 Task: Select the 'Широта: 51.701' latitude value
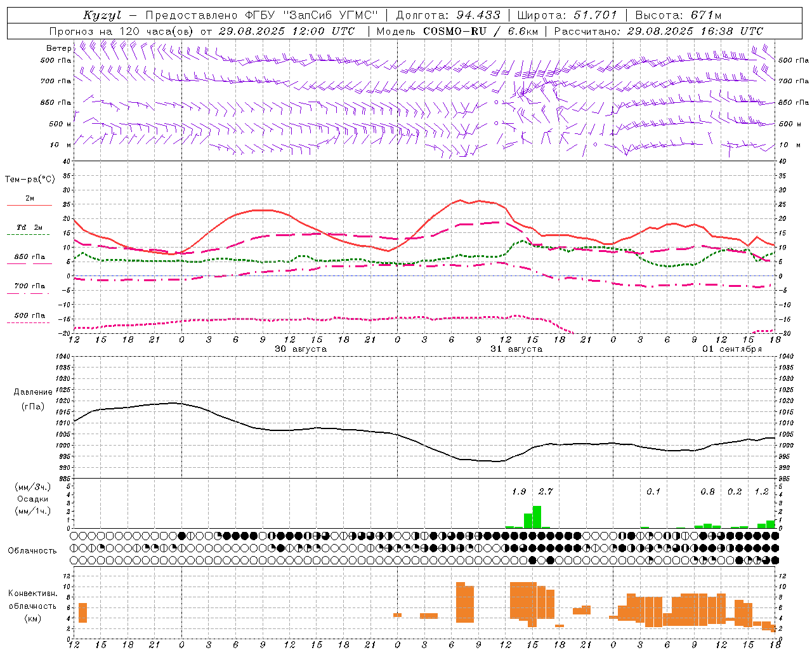[x=567, y=15]
